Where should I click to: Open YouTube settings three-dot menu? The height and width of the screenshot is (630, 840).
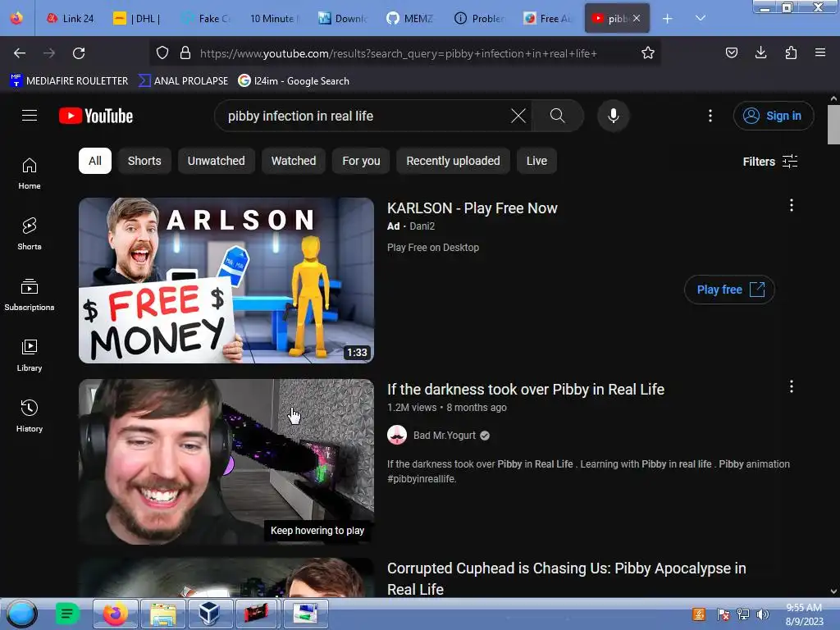click(x=710, y=116)
